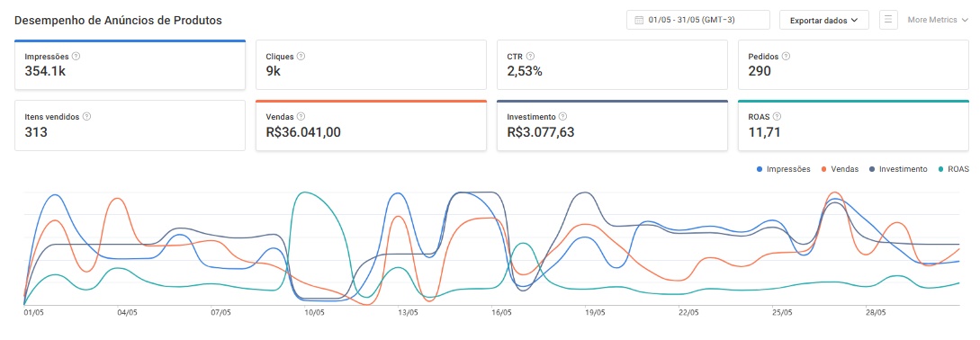Toggle Vendas series in chart legend
This screenshot has height=340, width=980.
tap(840, 169)
